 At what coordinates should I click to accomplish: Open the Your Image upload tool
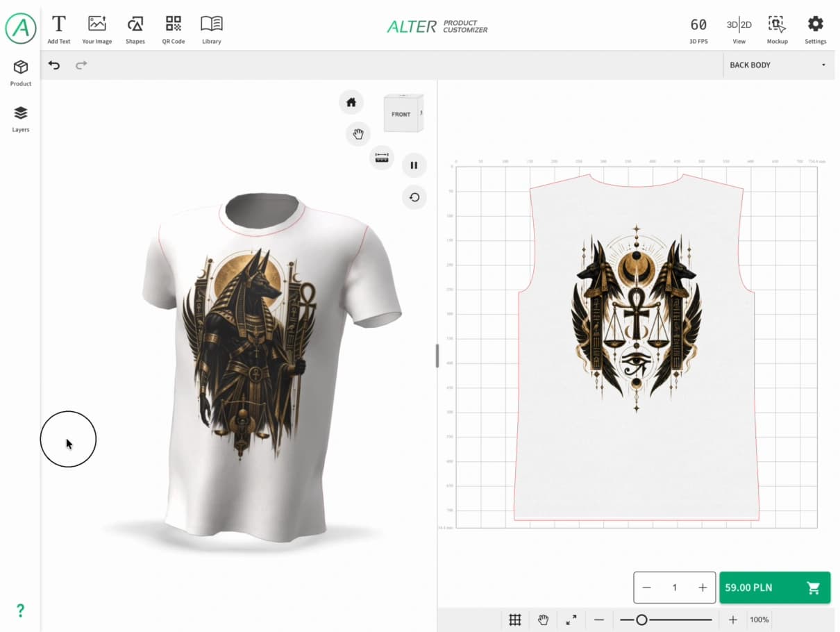pyautogui.click(x=97, y=30)
